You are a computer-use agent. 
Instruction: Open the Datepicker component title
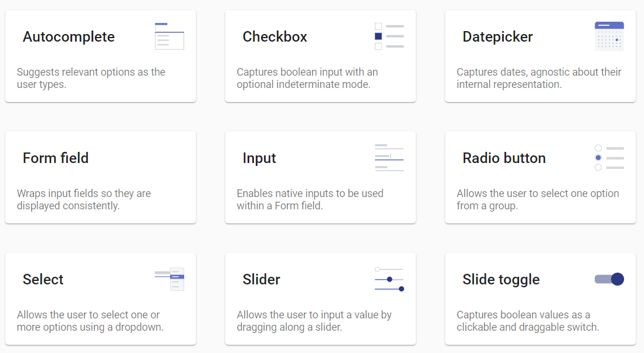click(x=497, y=36)
